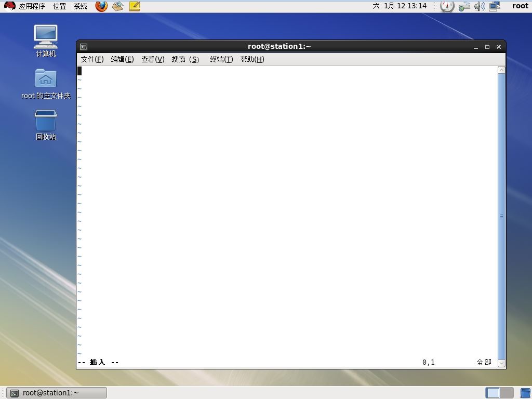Open the yellow notes launcher icon

click(x=135, y=6)
